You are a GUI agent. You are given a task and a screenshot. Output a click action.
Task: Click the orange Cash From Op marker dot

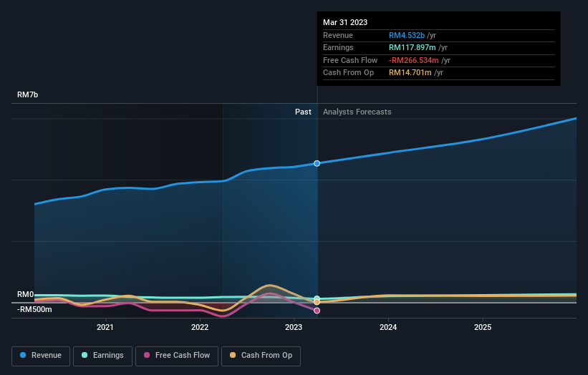click(317, 302)
